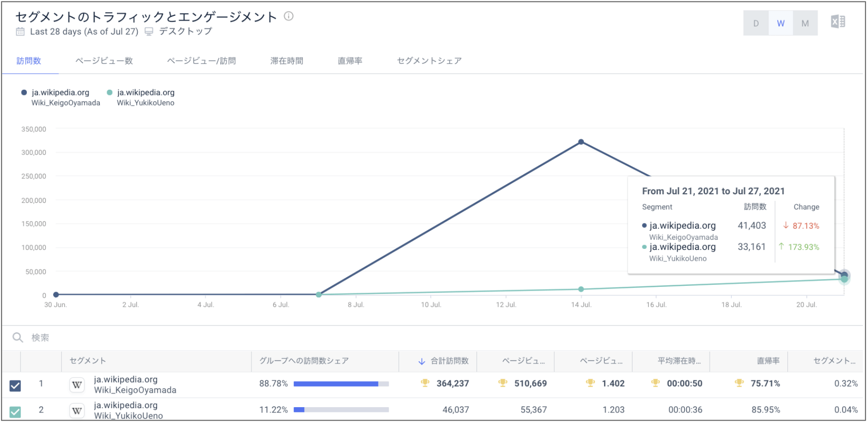Click the data point where both lines meet near 7 Jul
This screenshot has height=423, width=868.
[x=319, y=294]
